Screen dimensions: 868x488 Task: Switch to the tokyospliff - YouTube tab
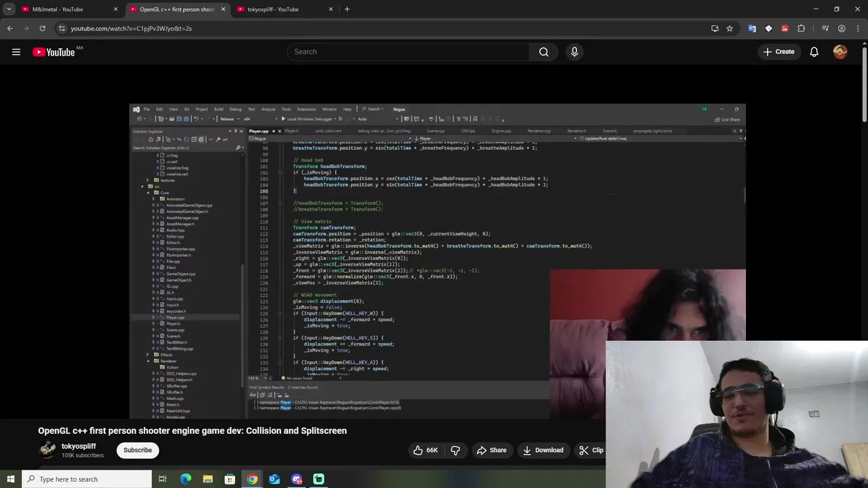[285, 9]
